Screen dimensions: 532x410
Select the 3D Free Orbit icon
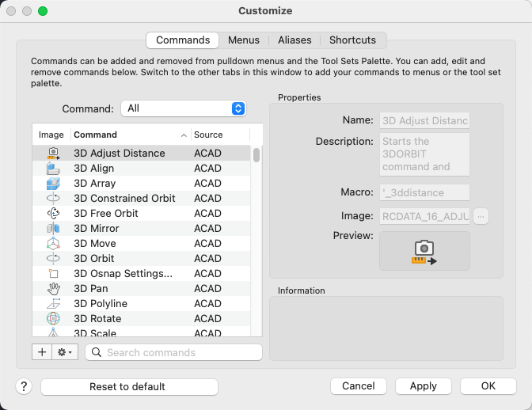tap(53, 214)
